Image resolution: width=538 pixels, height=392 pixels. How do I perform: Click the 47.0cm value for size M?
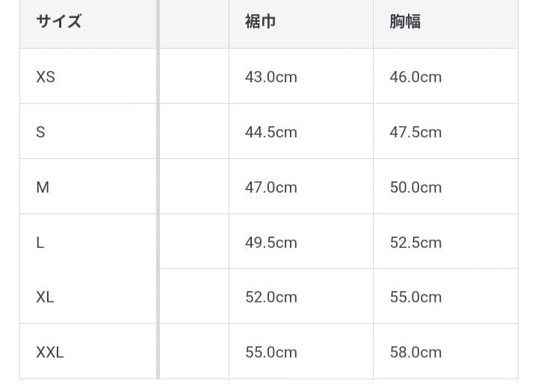(271, 187)
